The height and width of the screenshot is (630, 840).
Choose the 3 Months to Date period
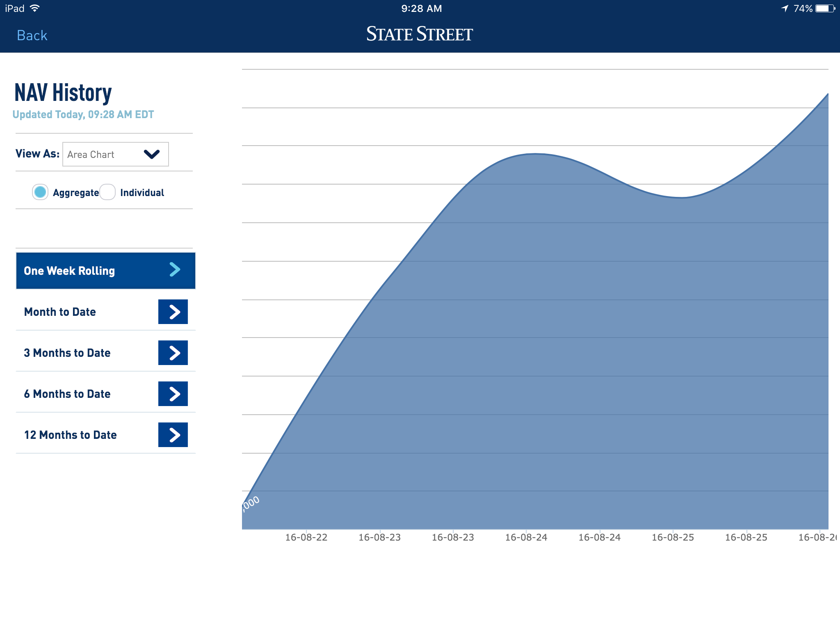pyautogui.click(x=67, y=353)
